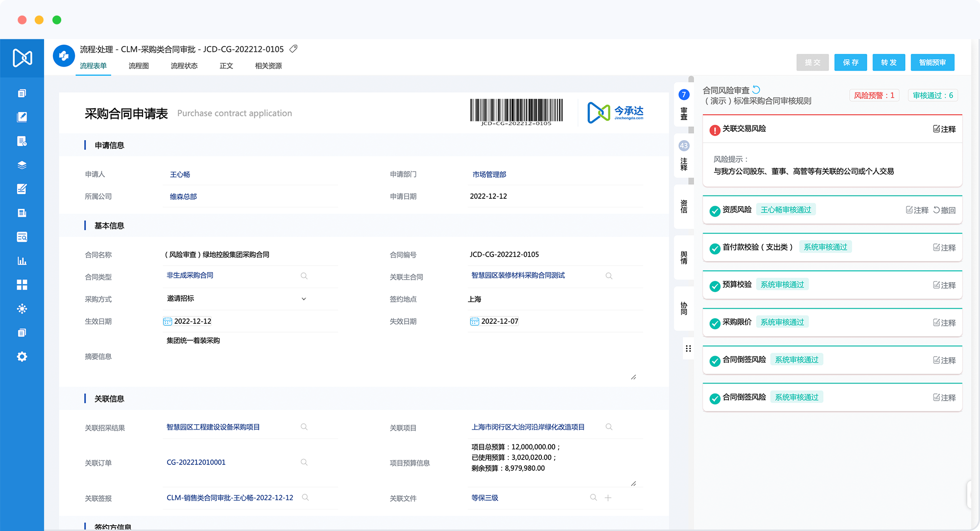Open the bar chart icon in sidebar

tap(22, 261)
